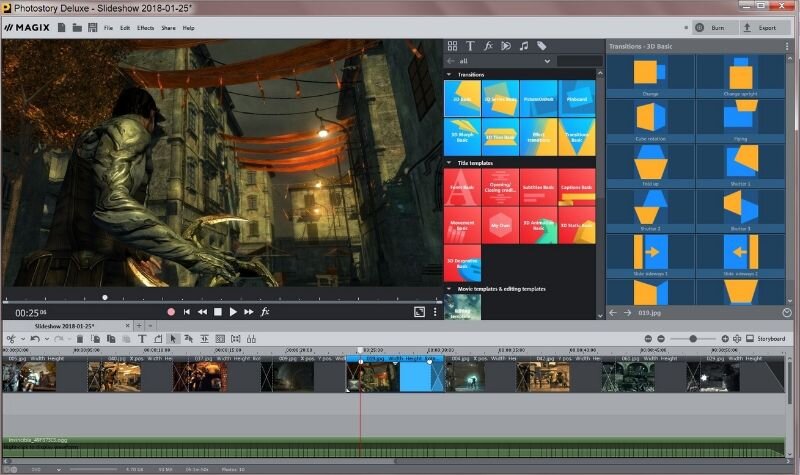Go forward with right arrow beside 019.jpg
The height and width of the screenshot is (475, 800).
pyautogui.click(x=628, y=313)
